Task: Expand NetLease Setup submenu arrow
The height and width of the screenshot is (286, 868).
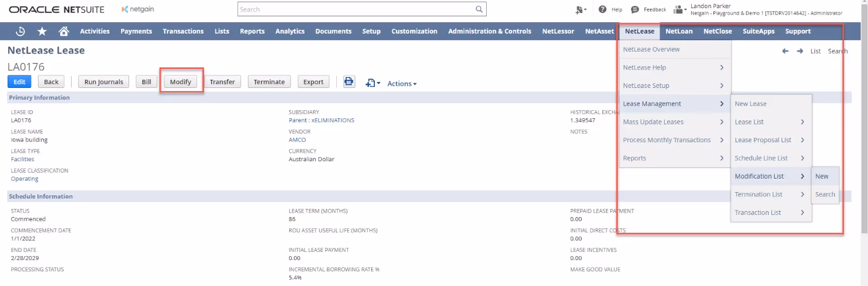Action: 722,86
